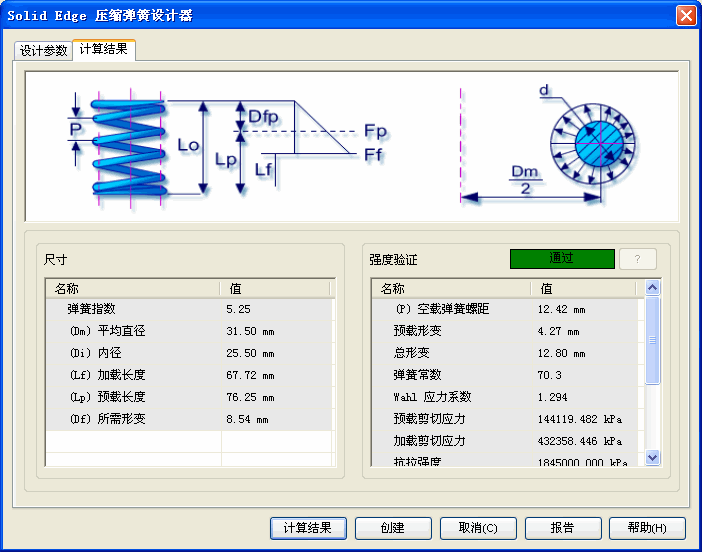Viewport: 702px width, 552px height.
Task: Click the green 通过 status indicator
Action: [561, 258]
